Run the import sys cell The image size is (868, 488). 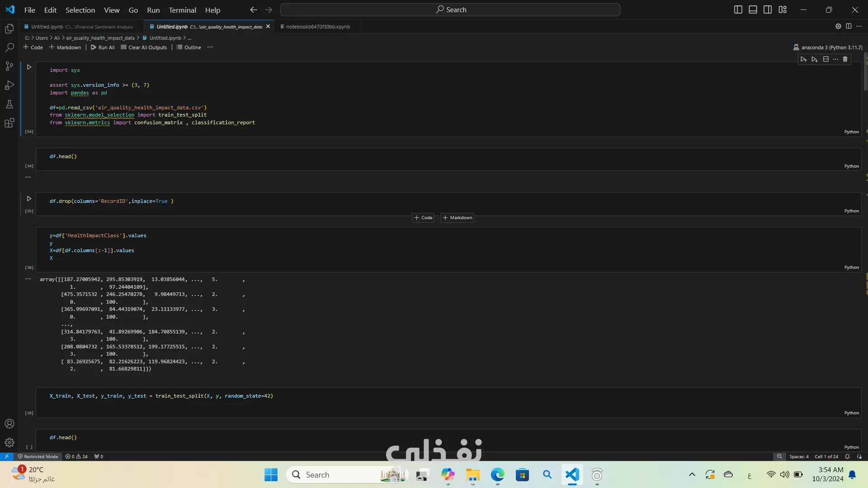[x=29, y=67]
